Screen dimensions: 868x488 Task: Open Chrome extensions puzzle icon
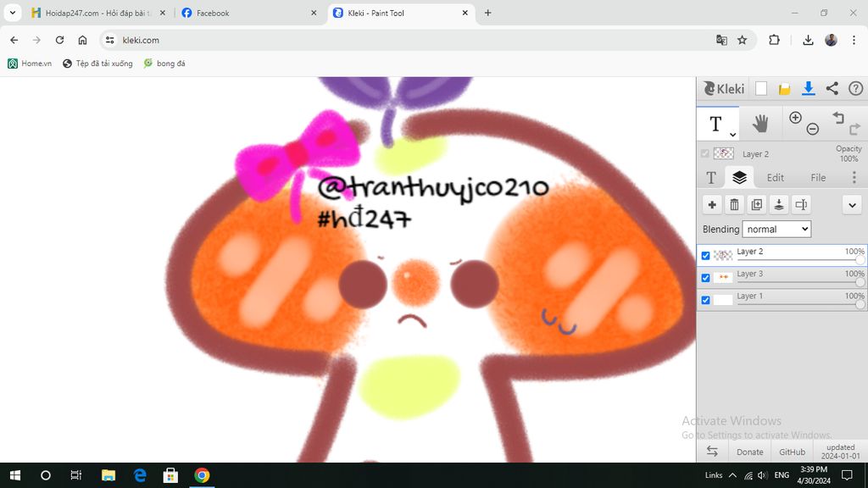(x=774, y=40)
